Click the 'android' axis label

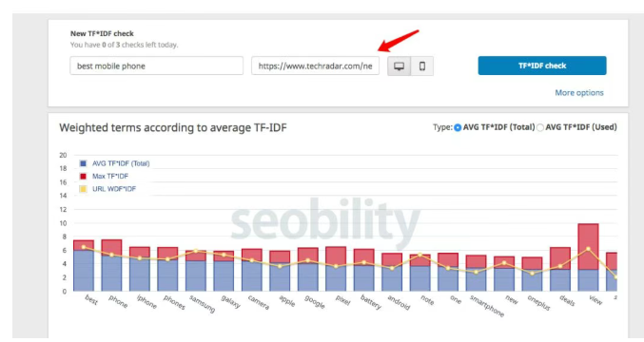pyautogui.click(x=399, y=303)
